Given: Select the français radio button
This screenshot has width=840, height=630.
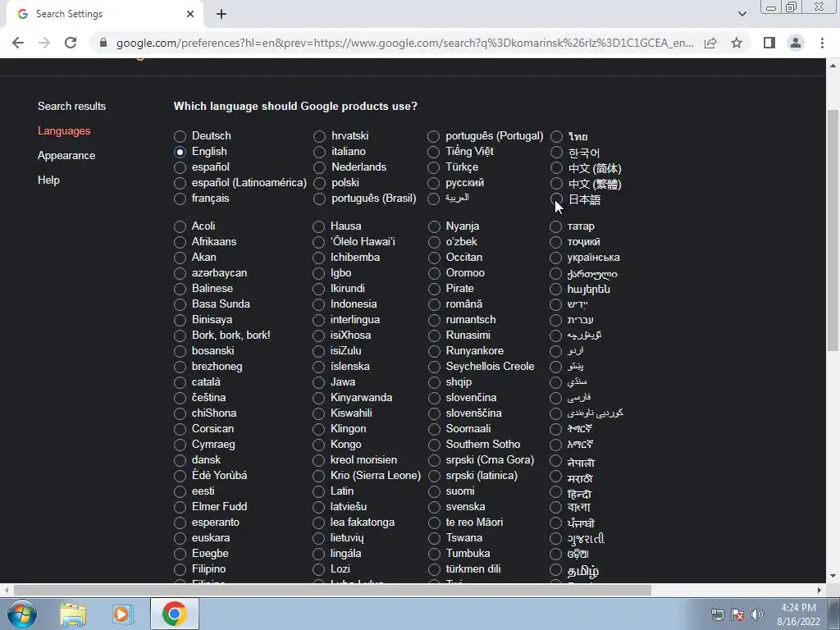Looking at the screenshot, I should point(180,199).
